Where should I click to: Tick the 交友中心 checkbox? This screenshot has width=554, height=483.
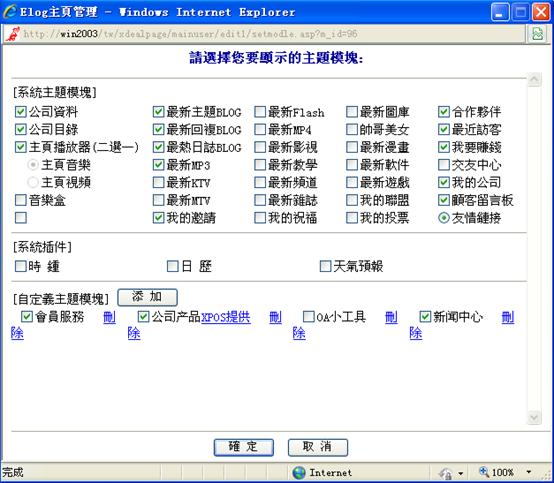click(x=443, y=165)
